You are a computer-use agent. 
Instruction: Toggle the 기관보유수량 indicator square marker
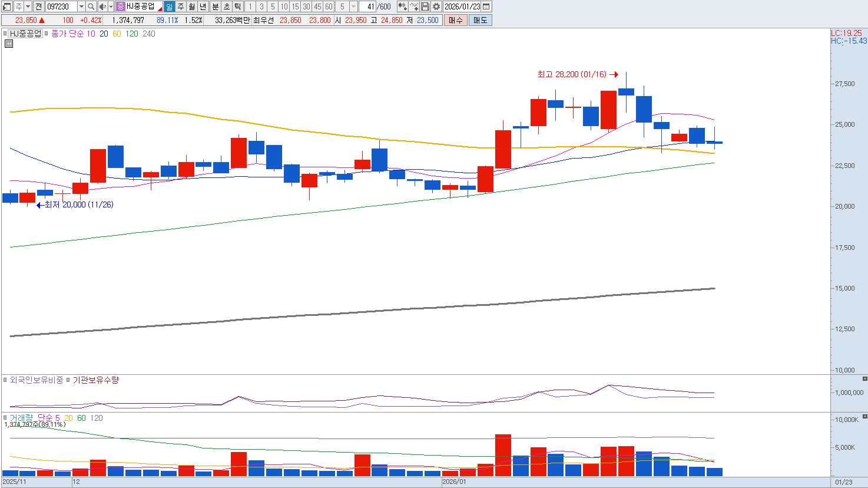[68, 380]
